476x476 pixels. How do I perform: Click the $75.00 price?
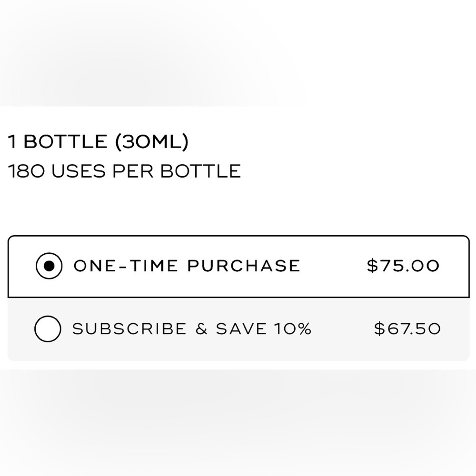click(x=403, y=266)
